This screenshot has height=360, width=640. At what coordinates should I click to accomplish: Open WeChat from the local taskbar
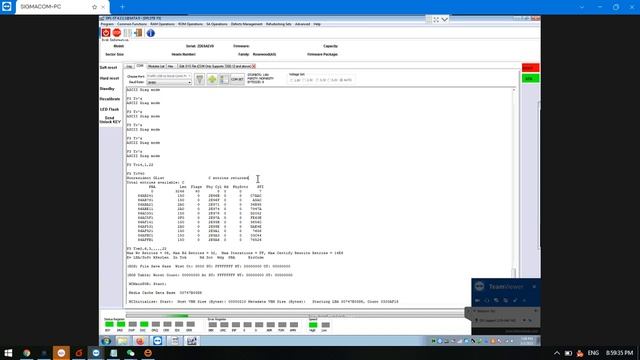131,353
